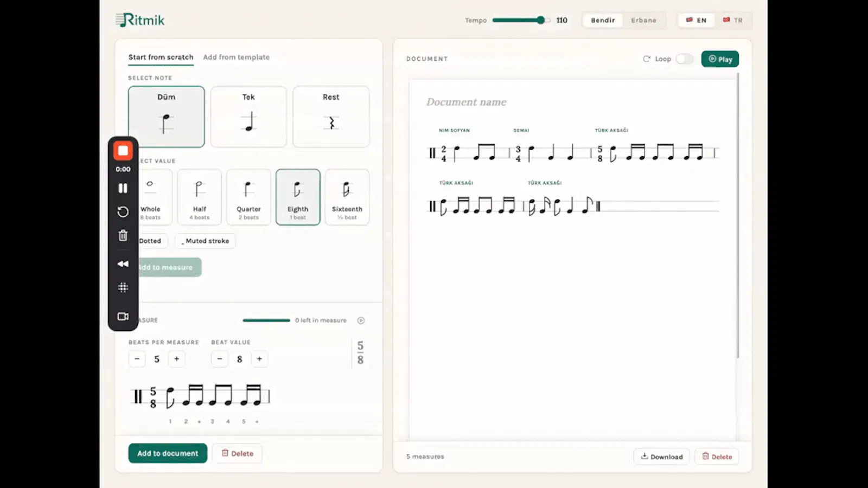Viewport: 868px width, 488px height.
Task: Switch language to EN
Action: point(696,20)
